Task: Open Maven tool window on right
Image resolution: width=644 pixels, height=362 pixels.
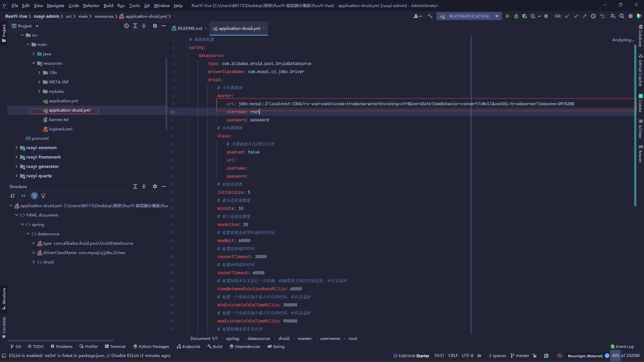Action: click(640, 154)
